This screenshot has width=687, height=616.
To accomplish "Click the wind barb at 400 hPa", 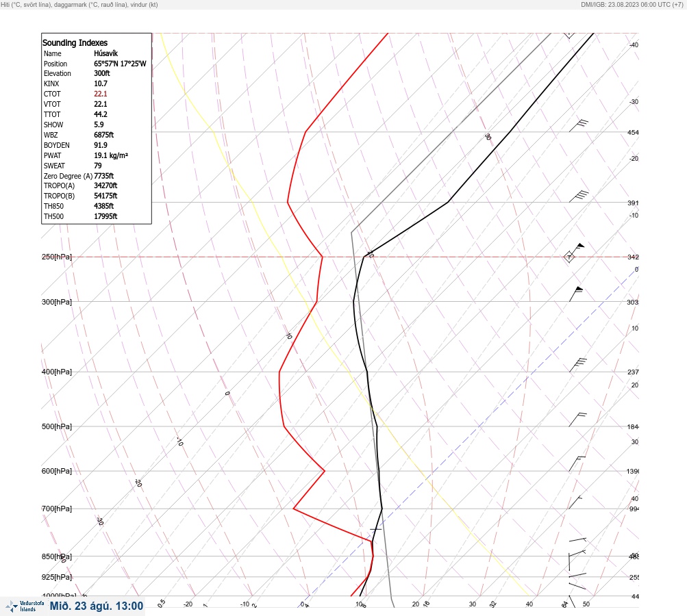I will click(577, 365).
